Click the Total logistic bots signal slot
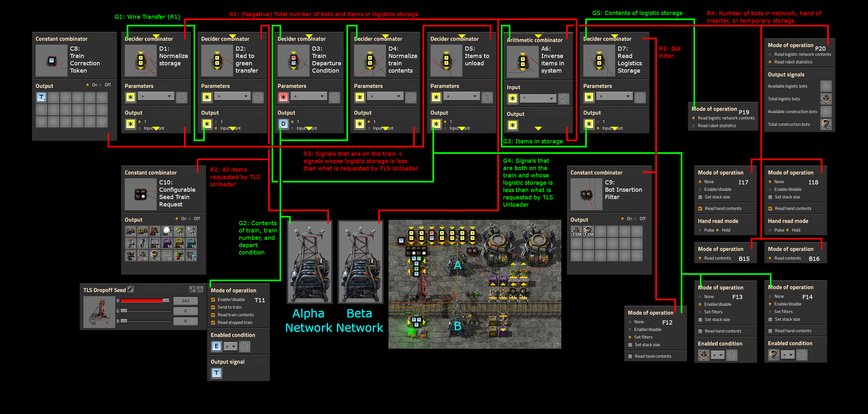Screen dimensions: 868x414 tap(826, 99)
